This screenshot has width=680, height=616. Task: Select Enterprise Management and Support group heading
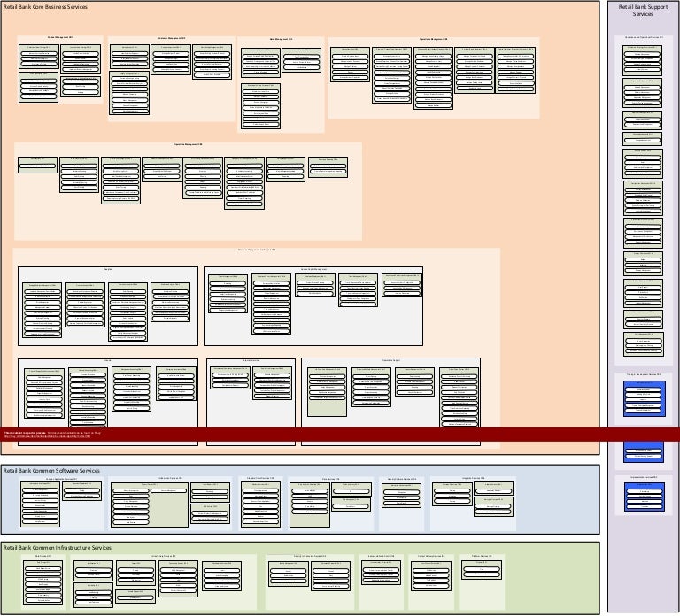coord(257,250)
